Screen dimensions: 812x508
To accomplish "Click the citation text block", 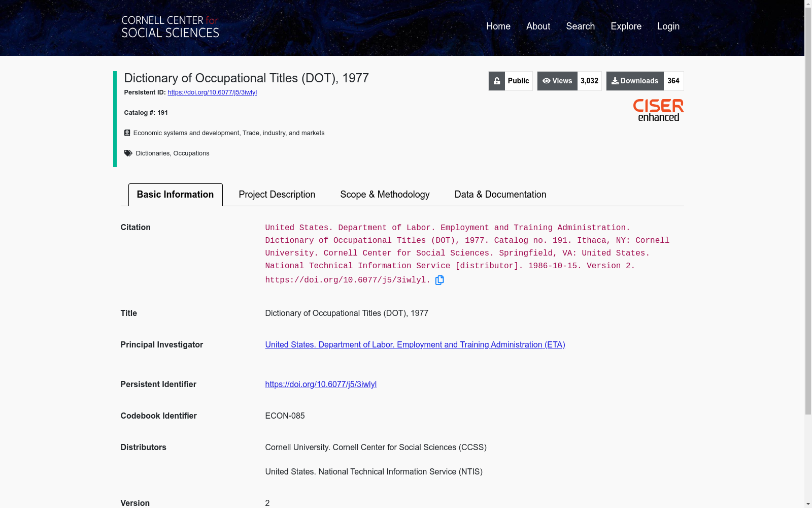I will pos(467,253).
